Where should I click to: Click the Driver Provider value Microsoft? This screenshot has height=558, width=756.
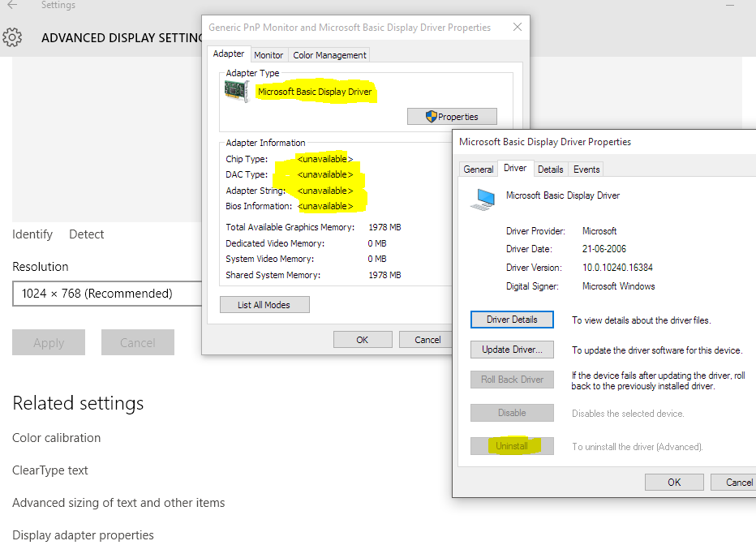599,231
